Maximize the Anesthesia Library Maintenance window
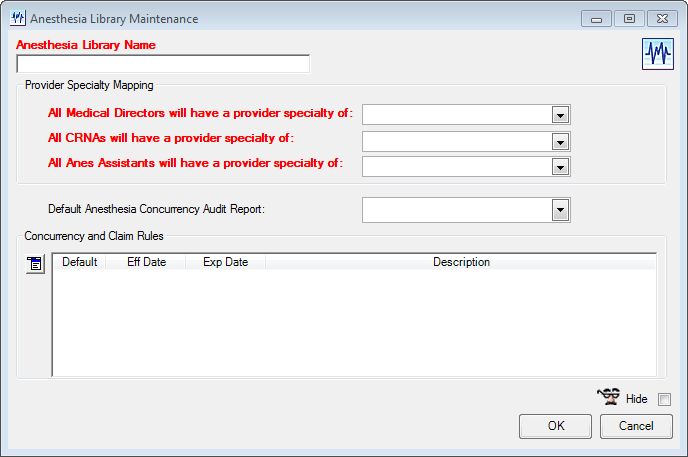The image size is (688, 457). (x=629, y=19)
